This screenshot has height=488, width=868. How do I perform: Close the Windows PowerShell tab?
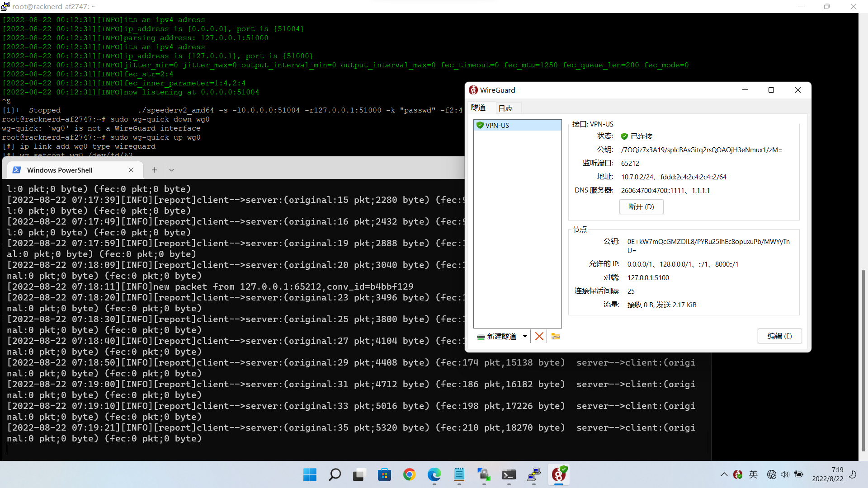pos(131,170)
